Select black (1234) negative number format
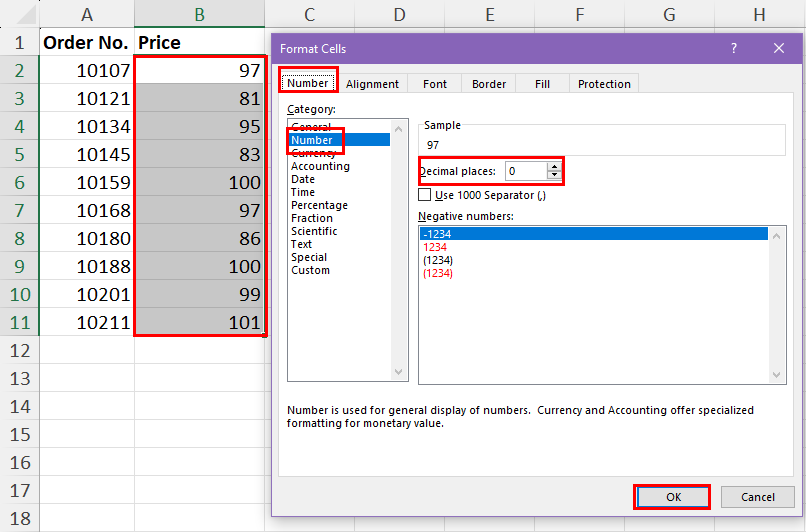The image size is (806, 532). [x=594, y=260]
